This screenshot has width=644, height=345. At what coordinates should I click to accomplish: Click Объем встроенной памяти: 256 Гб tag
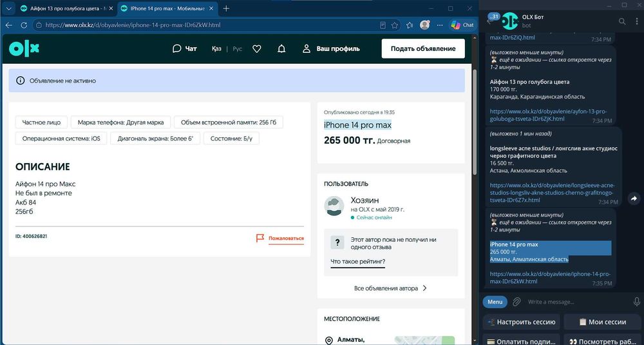click(229, 122)
